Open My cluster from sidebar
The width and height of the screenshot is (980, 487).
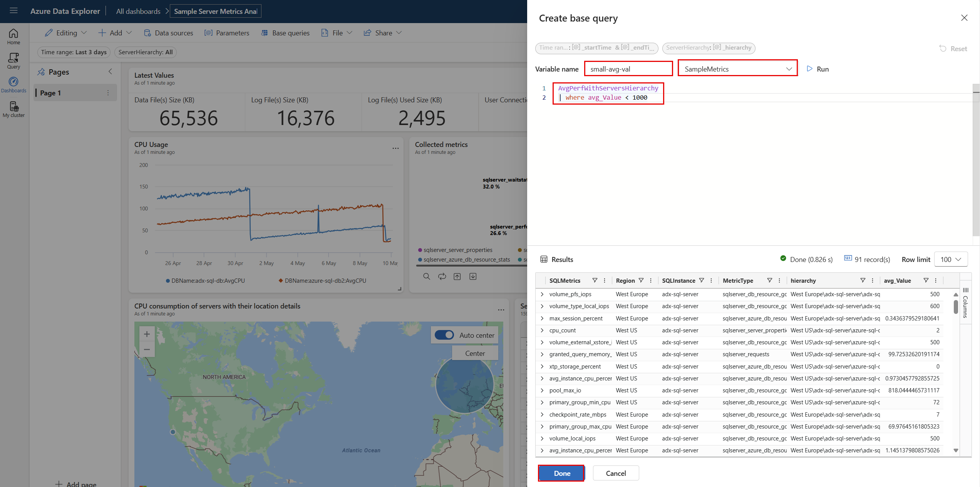[x=13, y=109]
